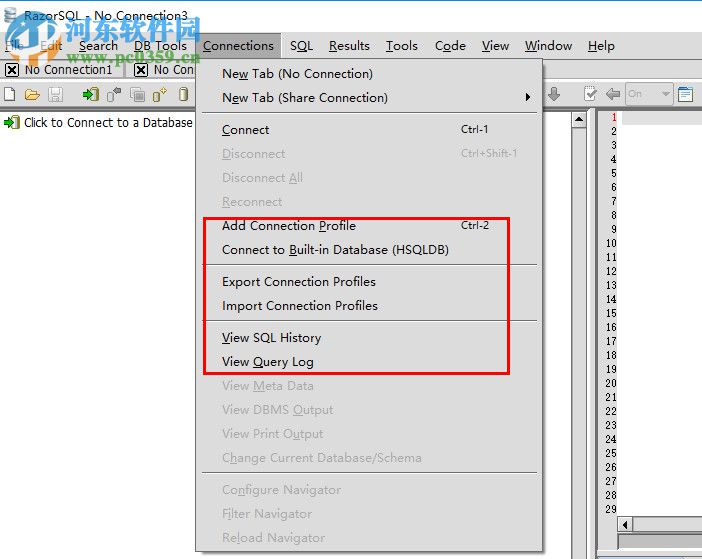Viewport: 702px width, 559px height.
Task: Close the second No Connection tab
Action: coord(141,70)
